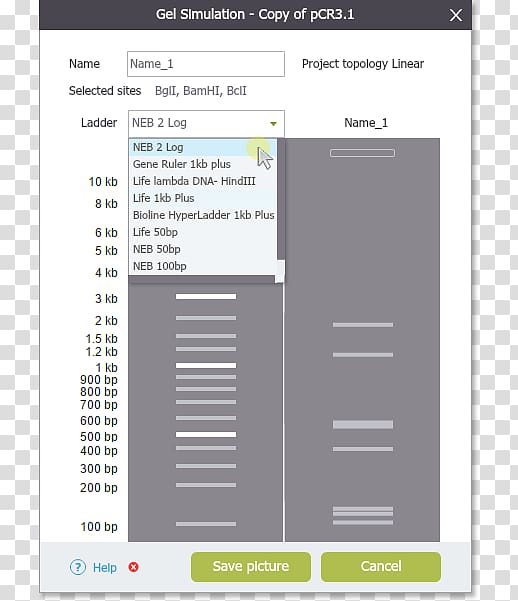Click the 500 bp bright ladder band
The height and width of the screenshot is (601, 518).
pyautogui.click(x=206, y=434)
